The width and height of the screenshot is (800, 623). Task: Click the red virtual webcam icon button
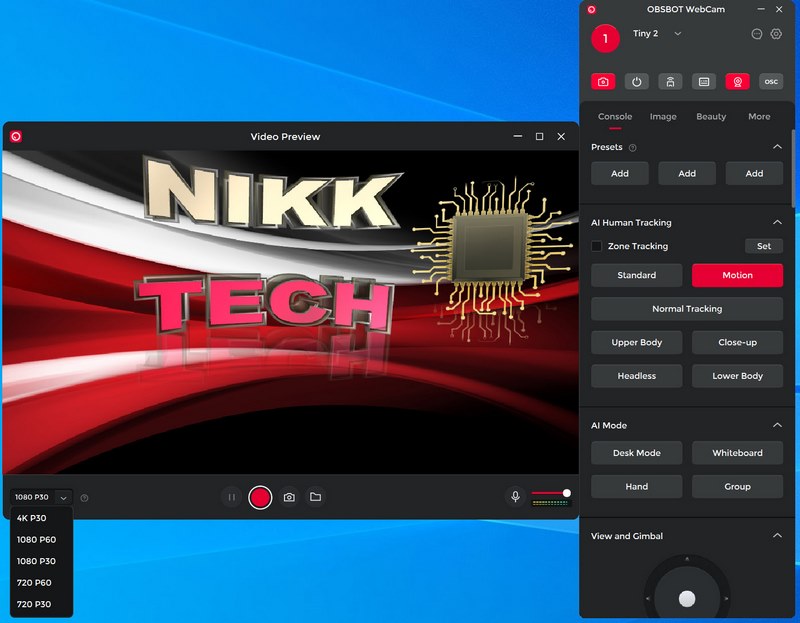(737, 82)
